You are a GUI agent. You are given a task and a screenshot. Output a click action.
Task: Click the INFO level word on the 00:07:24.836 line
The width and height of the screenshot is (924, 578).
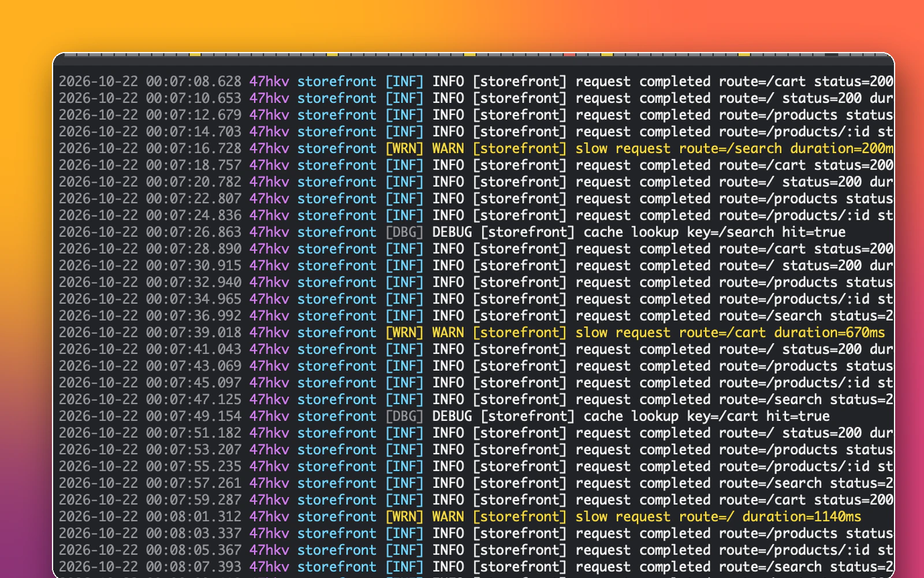(x=448, y=216)
